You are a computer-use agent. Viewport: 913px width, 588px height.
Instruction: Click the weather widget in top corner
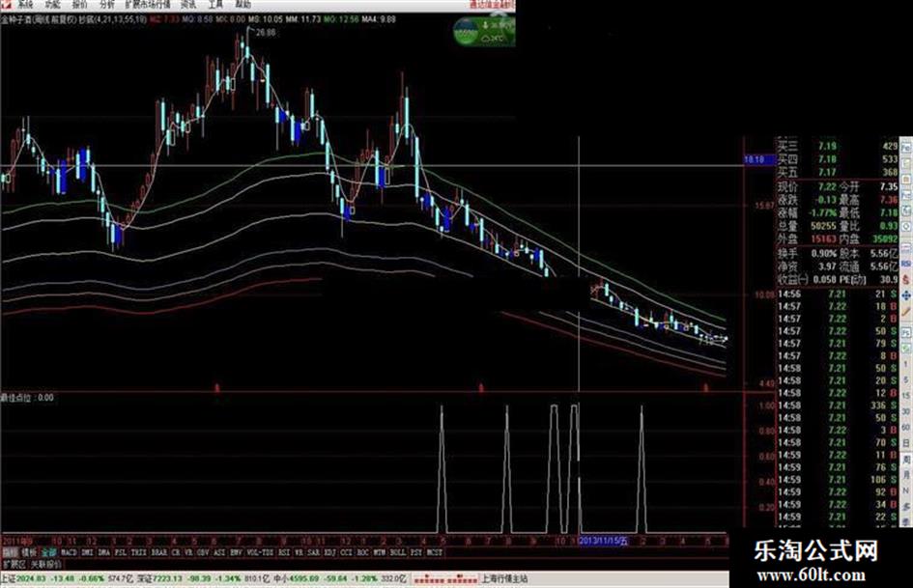(484, 31)
